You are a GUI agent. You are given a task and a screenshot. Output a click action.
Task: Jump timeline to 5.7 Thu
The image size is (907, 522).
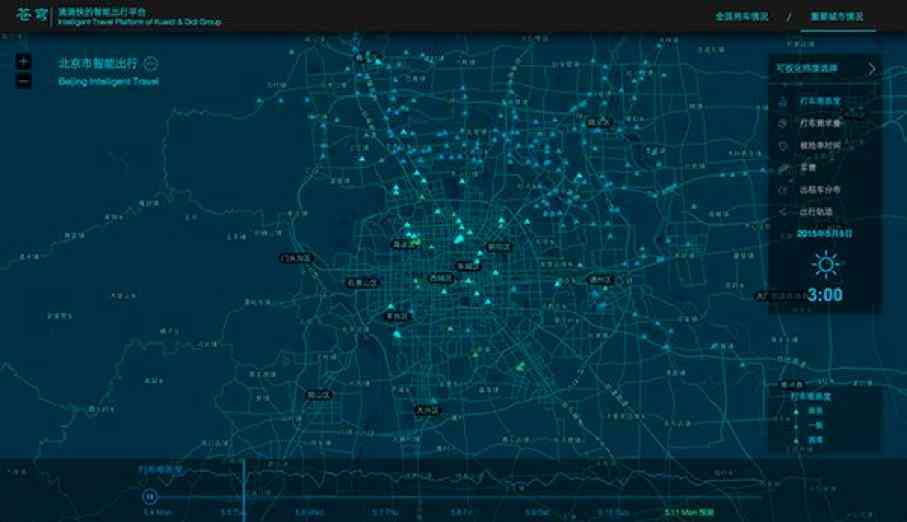point(385,513)
